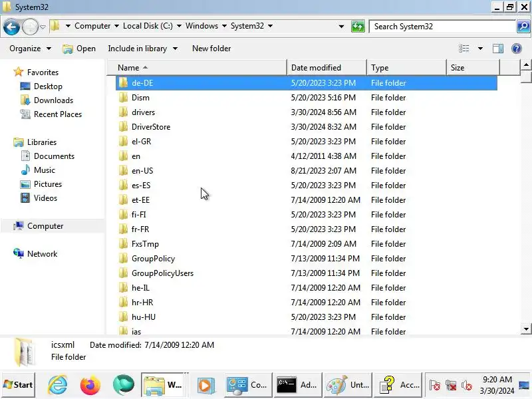532x399 pixels.
Task: Open the Include in library menu
Action: point(142,49)
